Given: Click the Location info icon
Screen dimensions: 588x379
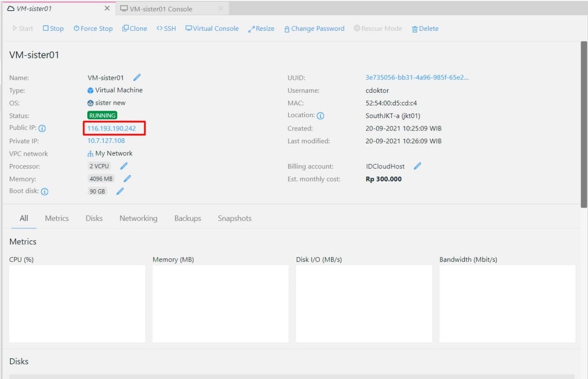Looking at the screenshot, I should pos(321,116).
